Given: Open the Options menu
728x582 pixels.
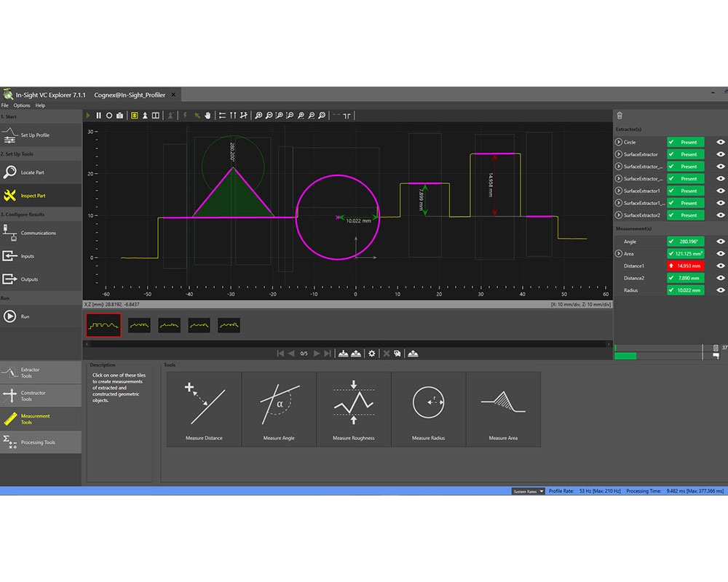Looking at the screenshot, I should click(x=22, y=105).
